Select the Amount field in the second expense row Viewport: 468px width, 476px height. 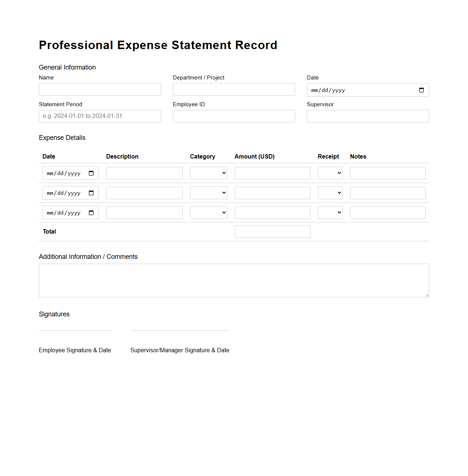click(272, 193)
